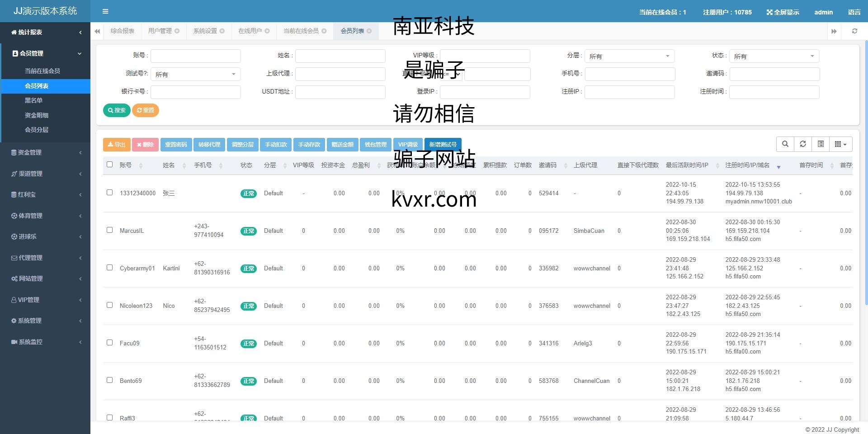
Task: Click the table search magnifier icon
Action: click(785, 144)
